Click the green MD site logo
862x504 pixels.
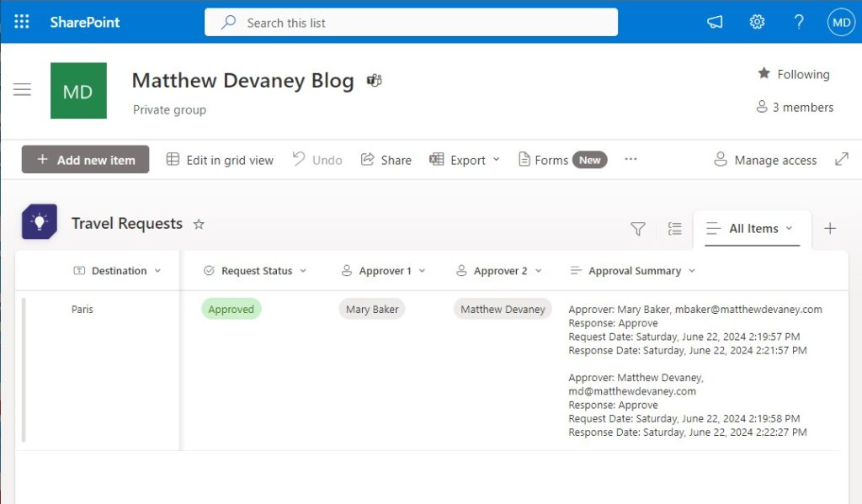[x=78, y=91]
